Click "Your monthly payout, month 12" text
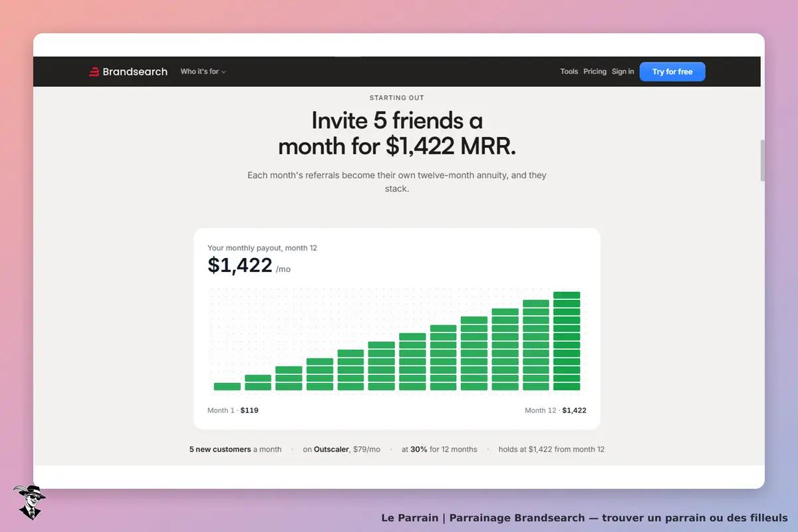798x532 pixels. pyautogui.click(x=262, y=248)
